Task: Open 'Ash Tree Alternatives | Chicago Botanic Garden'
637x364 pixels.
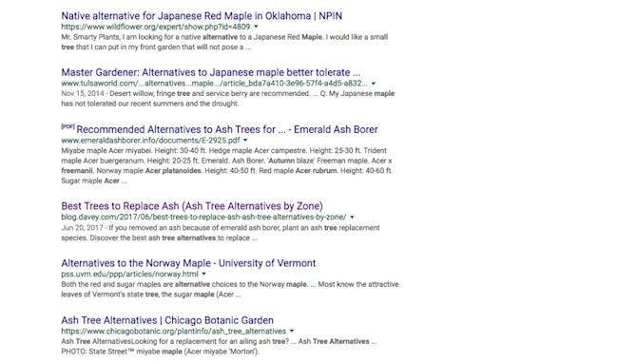Action: pos(167,320)
